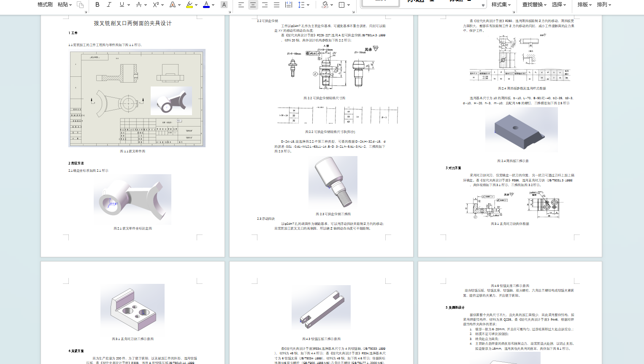Expand the font color dropdown arrow
This screenshot has width=644, height=364.
[x=213, y=5]
